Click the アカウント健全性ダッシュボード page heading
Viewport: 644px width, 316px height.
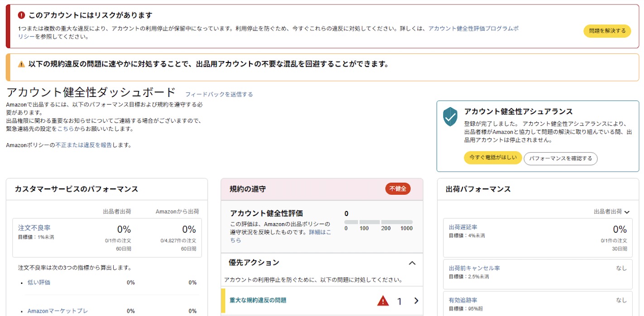pos(91,92)
